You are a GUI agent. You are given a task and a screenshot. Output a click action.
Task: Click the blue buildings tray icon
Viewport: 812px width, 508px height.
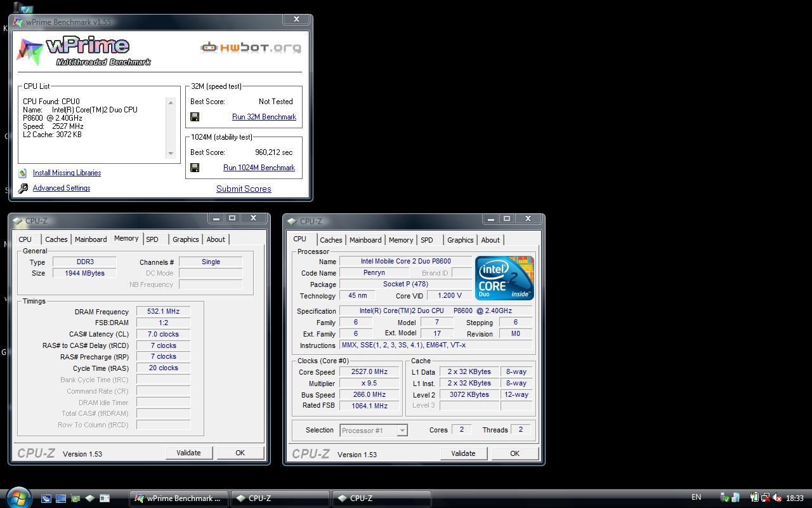point(735,498)
